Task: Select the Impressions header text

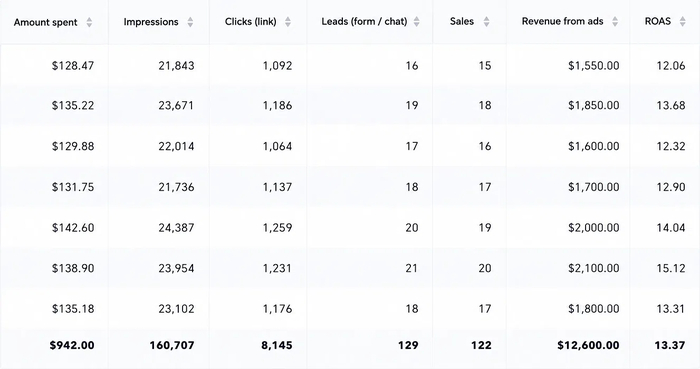Action: 151,22
